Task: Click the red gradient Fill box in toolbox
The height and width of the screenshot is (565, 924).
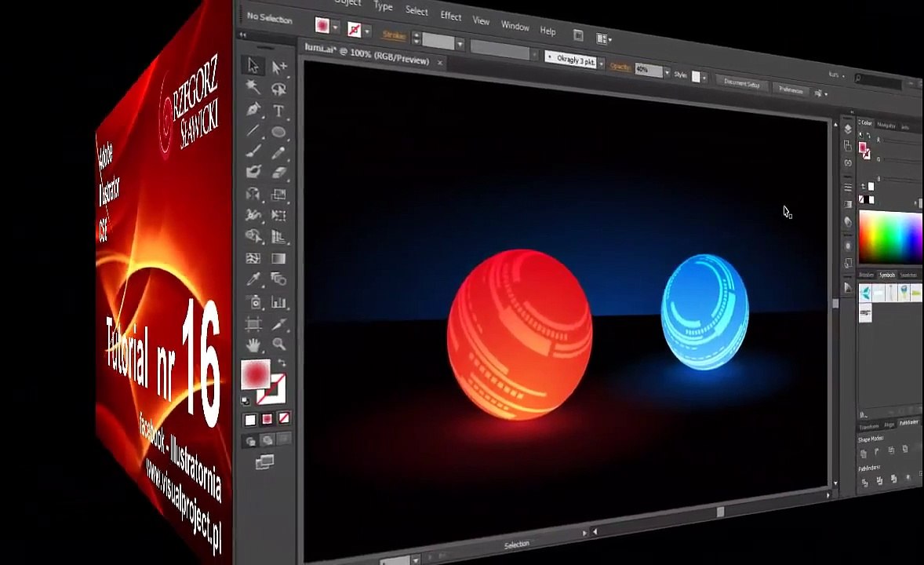Action: [x=256, y=374]
